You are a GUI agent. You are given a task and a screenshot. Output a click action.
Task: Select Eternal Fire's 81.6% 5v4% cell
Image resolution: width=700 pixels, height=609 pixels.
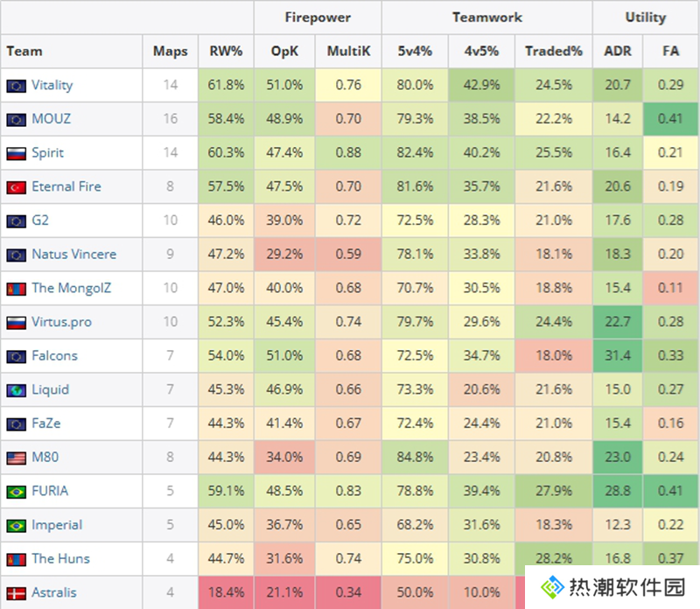click(415, 186)
